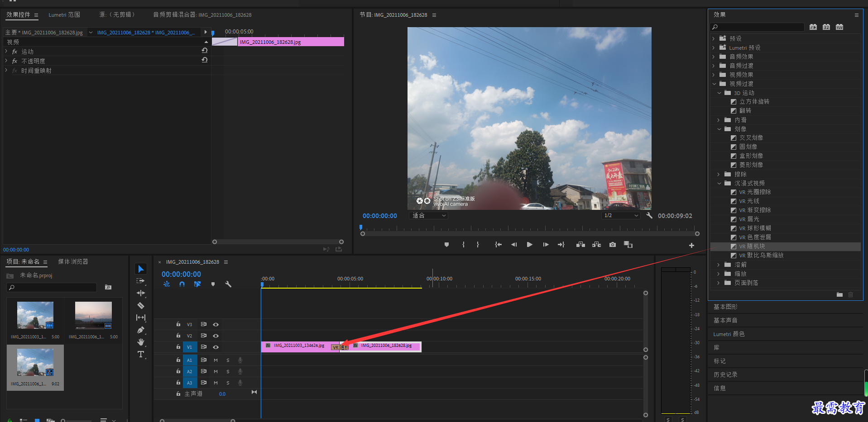Go to Out point in program monitor
This screenshot has width=868, height=422.
[x=561, y=245]
